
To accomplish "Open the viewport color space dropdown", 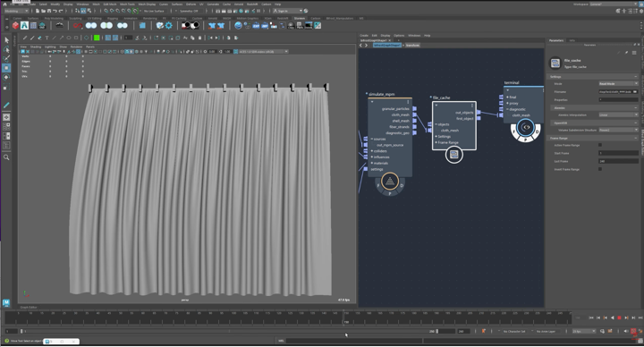I will 261,52.
